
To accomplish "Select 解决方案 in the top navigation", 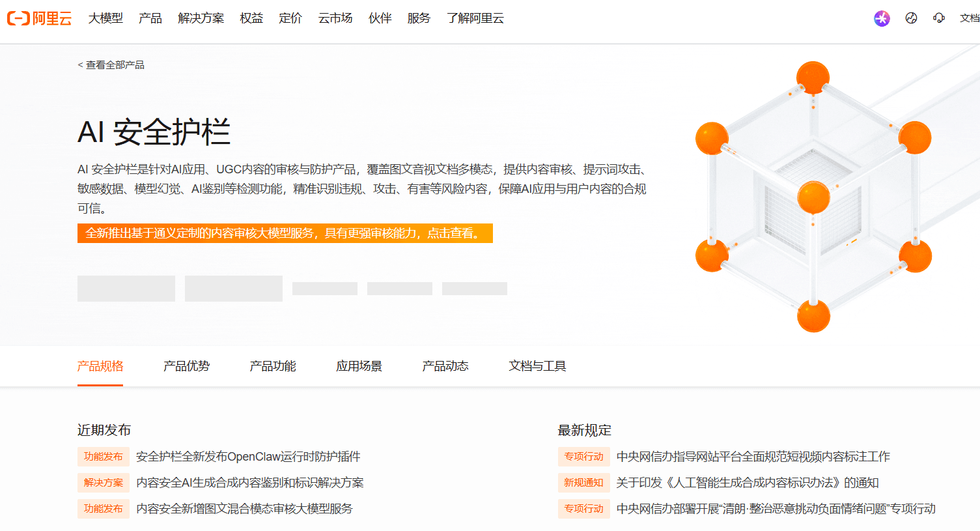I will tap(201, 18).
